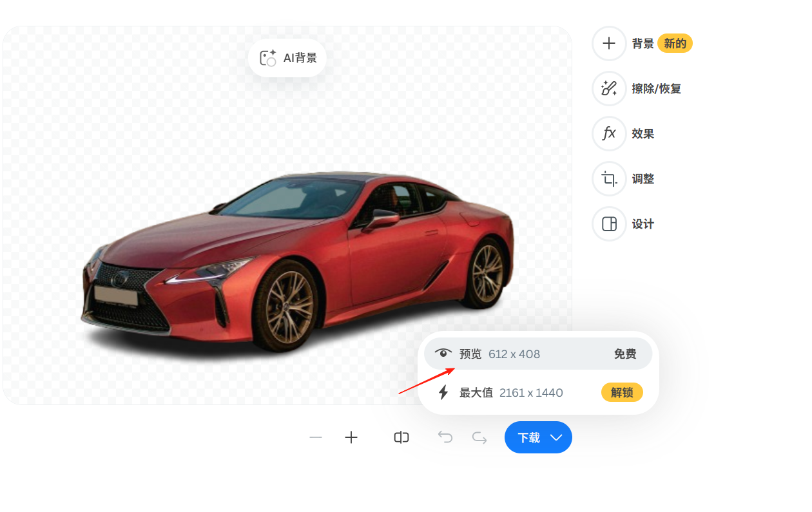
Task: Click the lightning icon beside 最大值
Action: (x=443, y=392)
